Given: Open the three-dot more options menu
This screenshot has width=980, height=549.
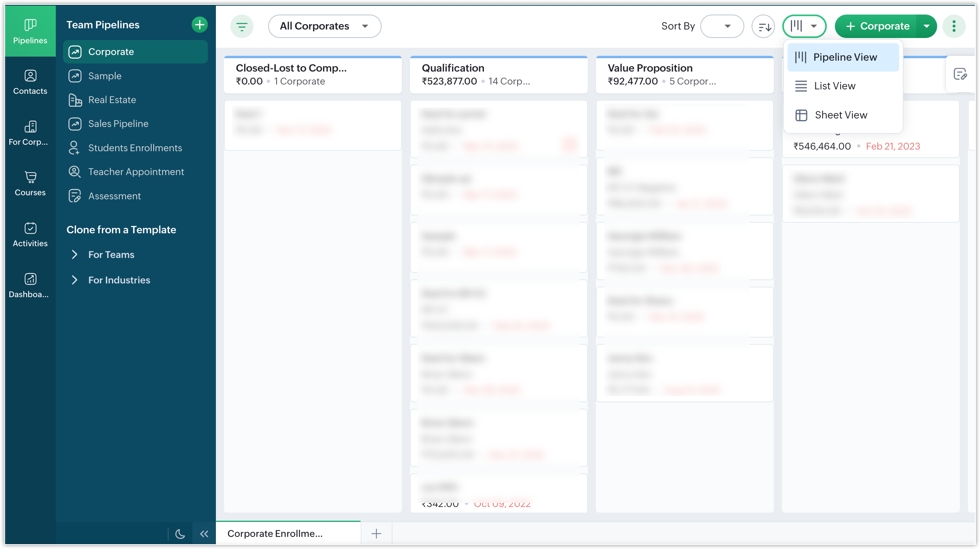Looking at the screenshot, I should pos(954,26).
